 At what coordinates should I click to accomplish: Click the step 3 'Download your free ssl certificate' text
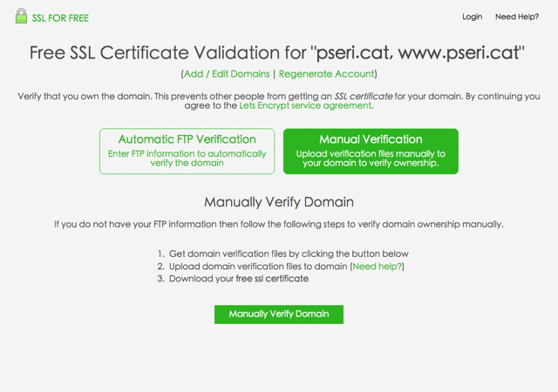pos(239,279)
